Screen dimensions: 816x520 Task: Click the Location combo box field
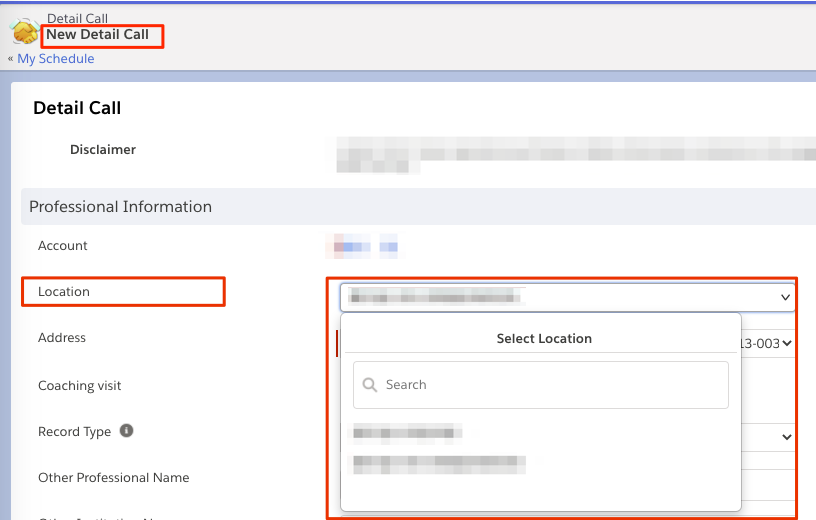tap(560, 298)
